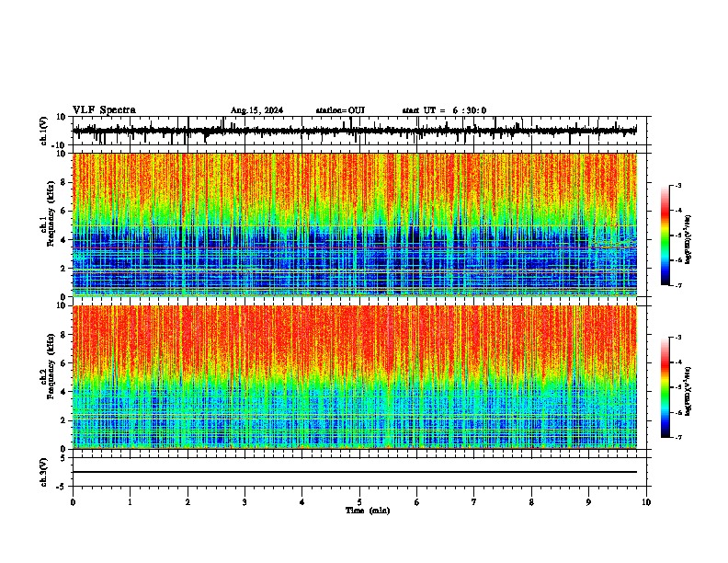Click time axis tick label "2"

click(188, 502)
